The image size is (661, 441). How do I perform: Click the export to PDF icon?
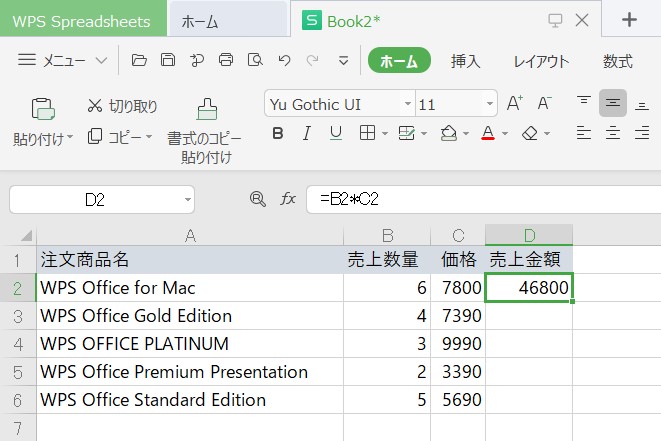point(196,60)
